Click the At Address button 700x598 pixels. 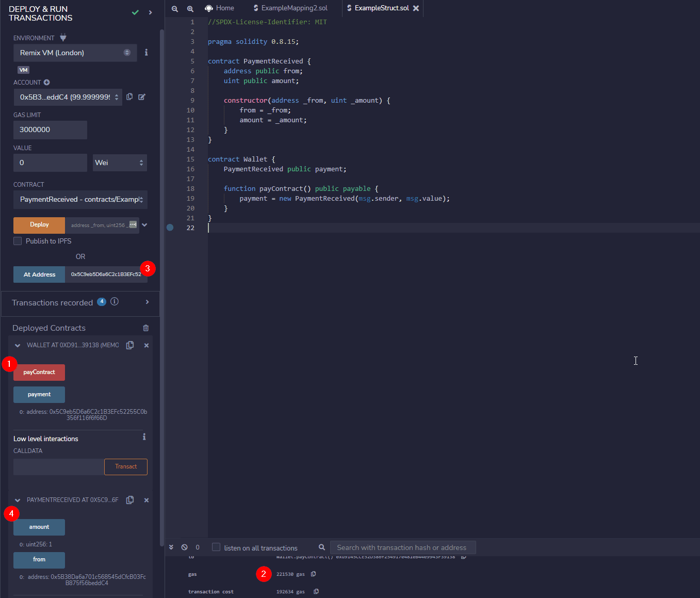coord(39,274)
